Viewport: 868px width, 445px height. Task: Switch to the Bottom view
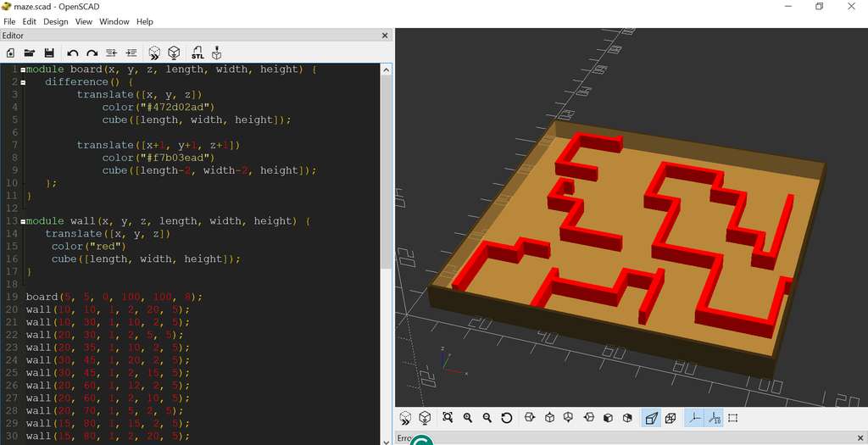click(x=568, y=418)
